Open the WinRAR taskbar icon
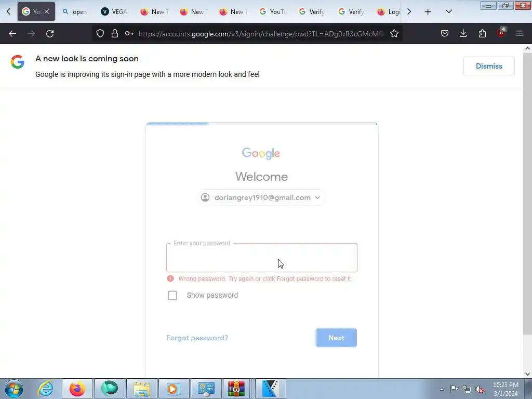This screenshot has width=532, height=399. [236, 389]
